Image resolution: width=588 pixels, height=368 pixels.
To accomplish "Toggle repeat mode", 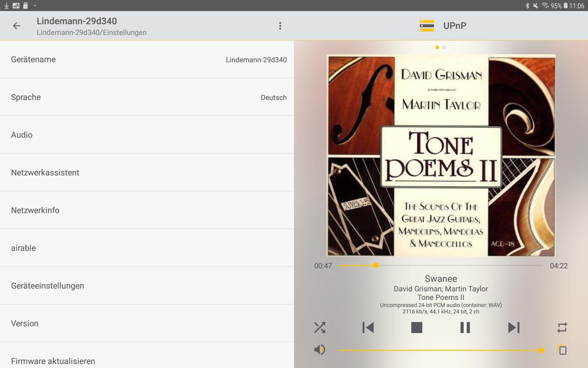I will (562, 327).
